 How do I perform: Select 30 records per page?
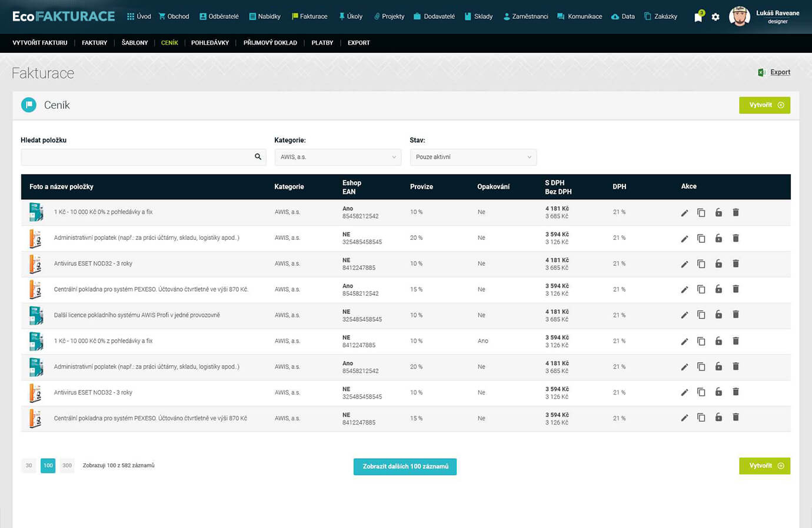[29, 466]
